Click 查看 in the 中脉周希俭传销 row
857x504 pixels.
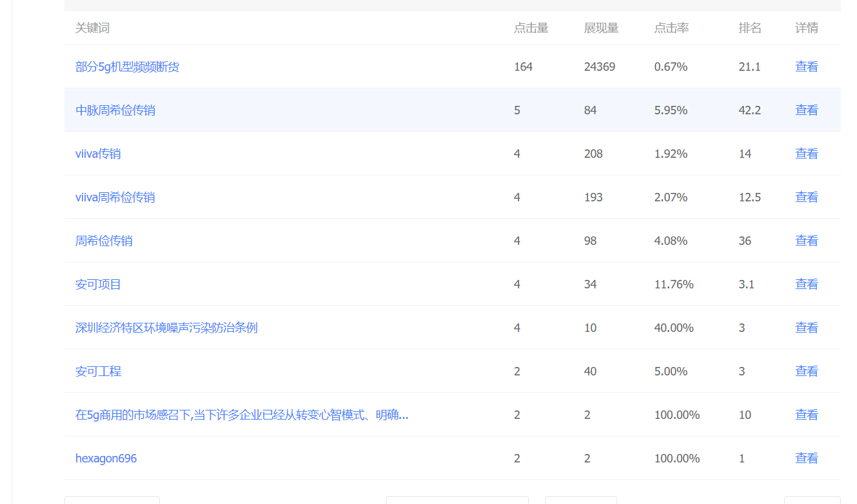806,110
